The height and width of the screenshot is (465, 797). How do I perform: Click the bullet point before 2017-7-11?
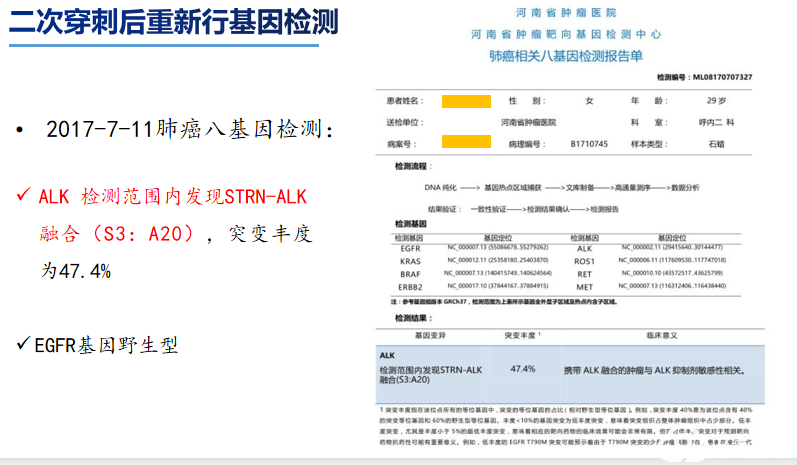tap(18, 131)
